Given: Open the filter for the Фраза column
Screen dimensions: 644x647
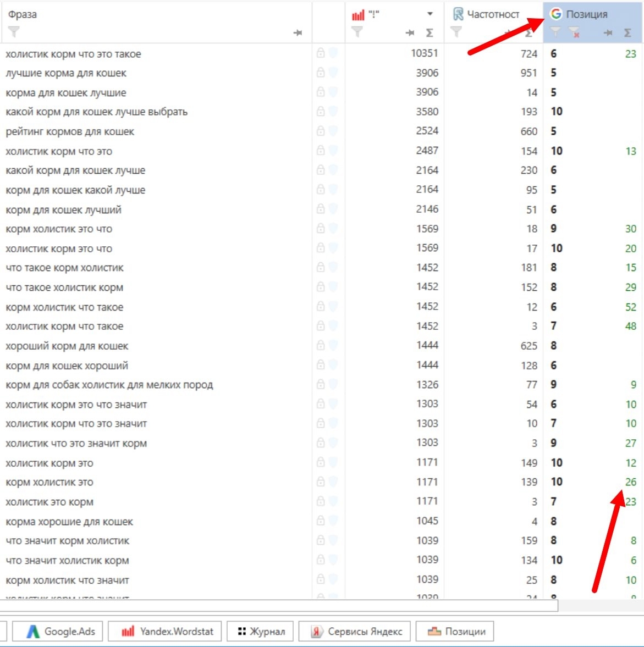Looking at the screenshot, I should (14, 32).
